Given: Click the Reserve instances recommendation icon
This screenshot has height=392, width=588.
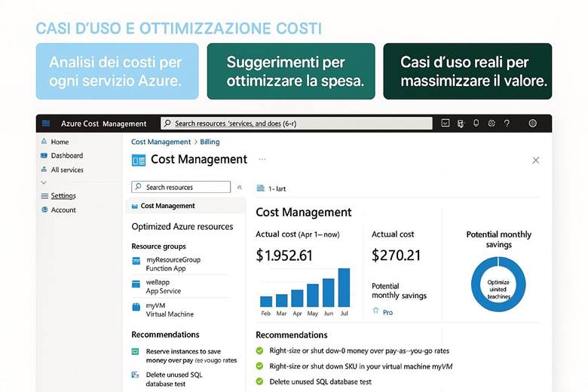Looking at the screenshot, I should click(x=136, y=351).
